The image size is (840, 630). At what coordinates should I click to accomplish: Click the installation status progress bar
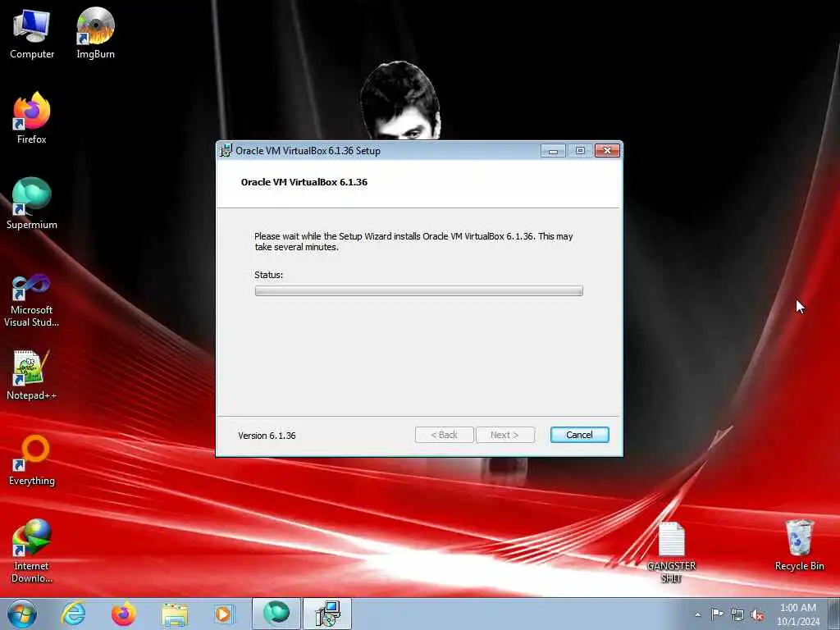(419, 291)
